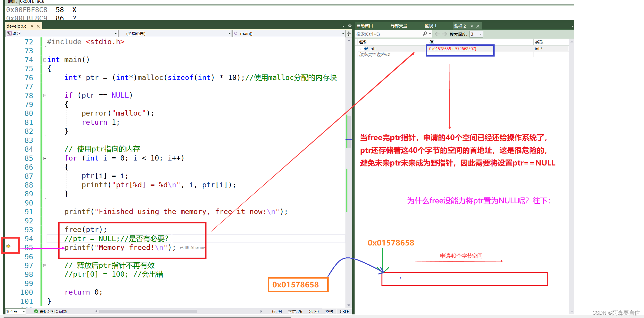Click the #include <stdio.h> line
This screenshot has width=644, height=318.
pos(86,42)
